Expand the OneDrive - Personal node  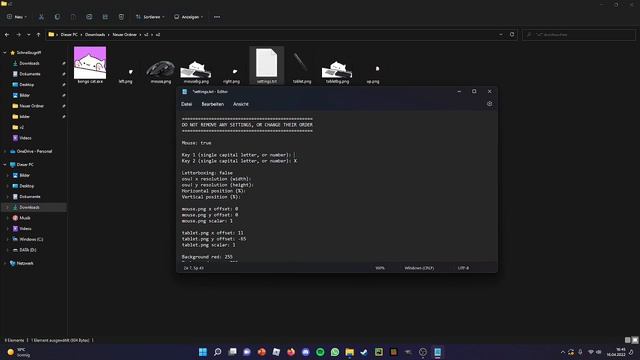[x=5, y=151]
